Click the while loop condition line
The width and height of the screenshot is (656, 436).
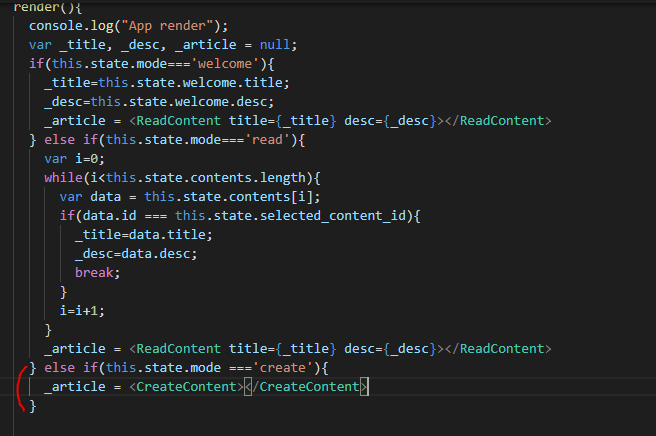182,178
